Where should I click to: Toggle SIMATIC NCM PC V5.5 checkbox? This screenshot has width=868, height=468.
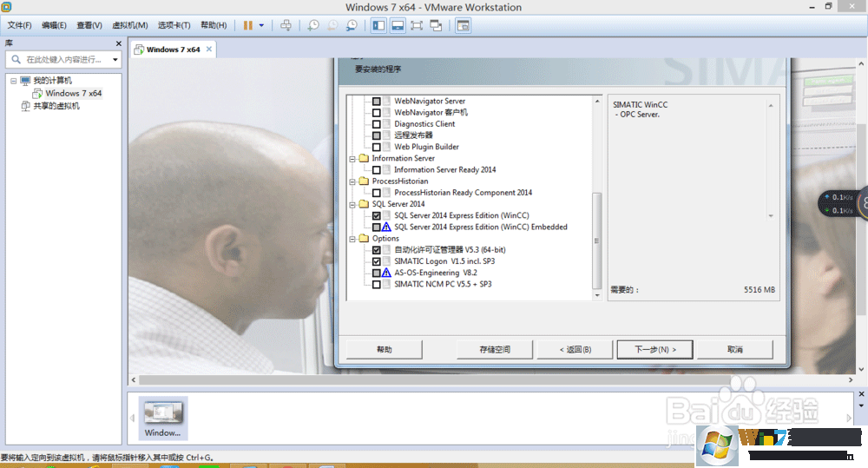click(377, 284)
